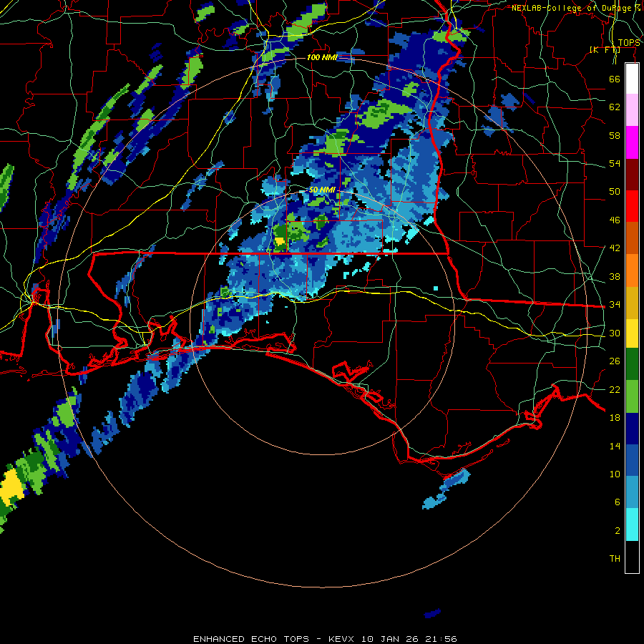Click the 34 value on the scale
The width and height of the screenshot is (644, 644).
(615, 305)
